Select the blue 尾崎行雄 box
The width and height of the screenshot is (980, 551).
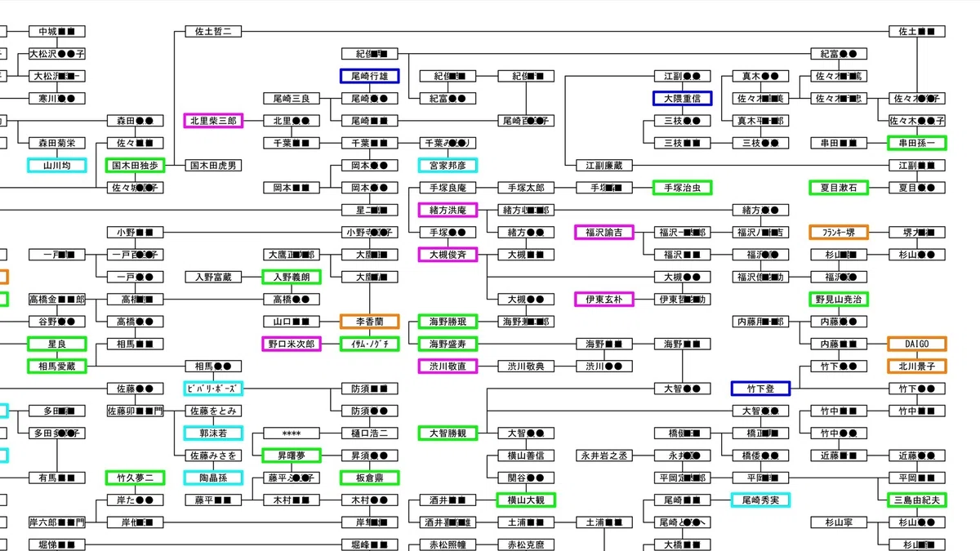370,76
